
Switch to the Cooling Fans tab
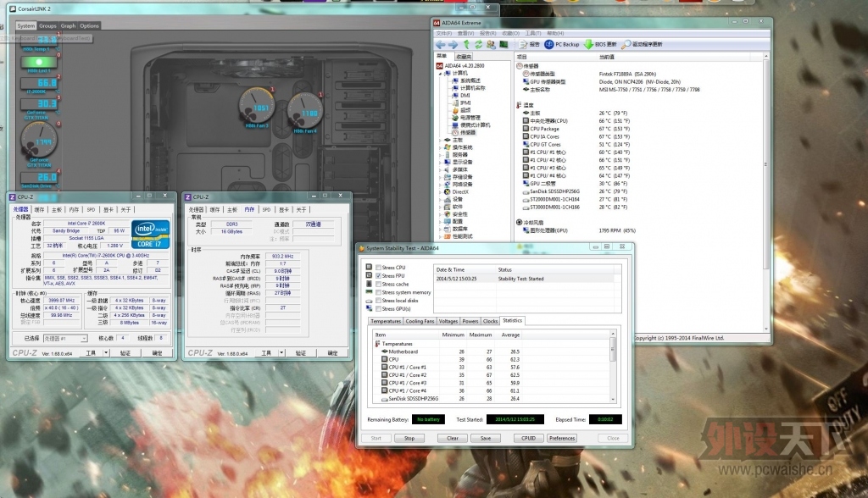(x=420, y=321)
